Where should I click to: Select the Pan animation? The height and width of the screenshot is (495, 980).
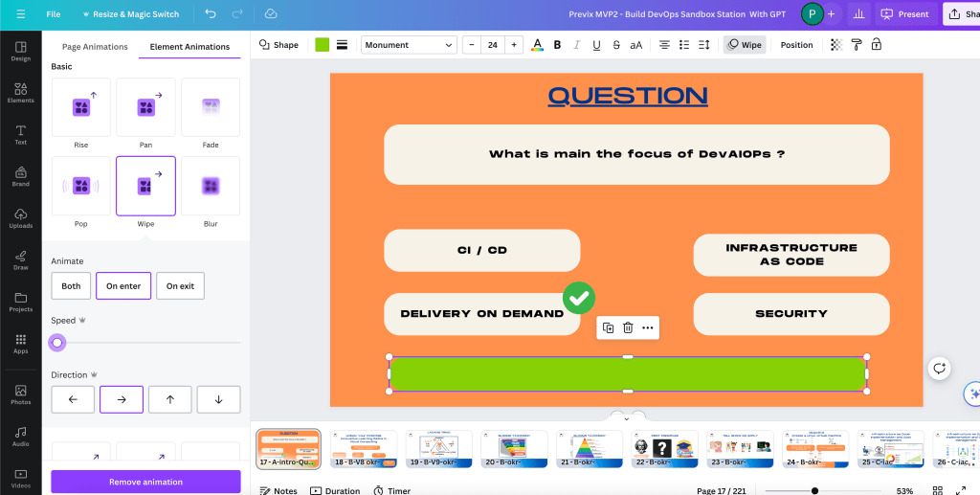(x=145, y=107)
